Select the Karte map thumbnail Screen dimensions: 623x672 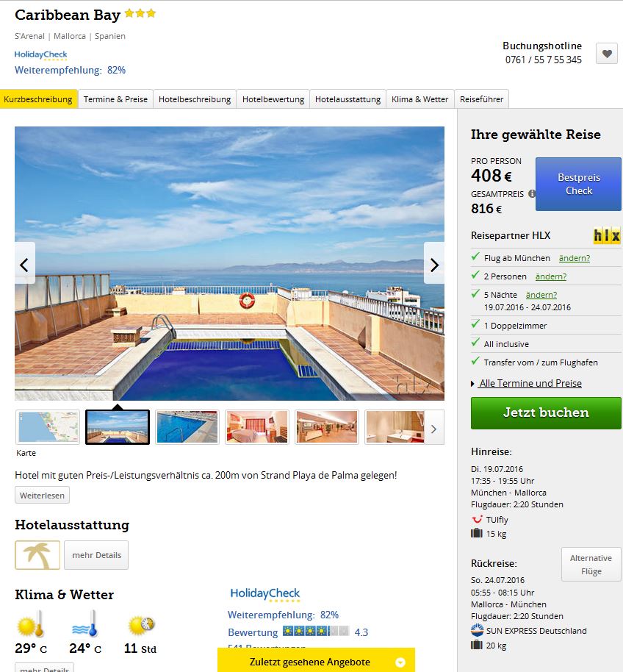tap(48, 427)
